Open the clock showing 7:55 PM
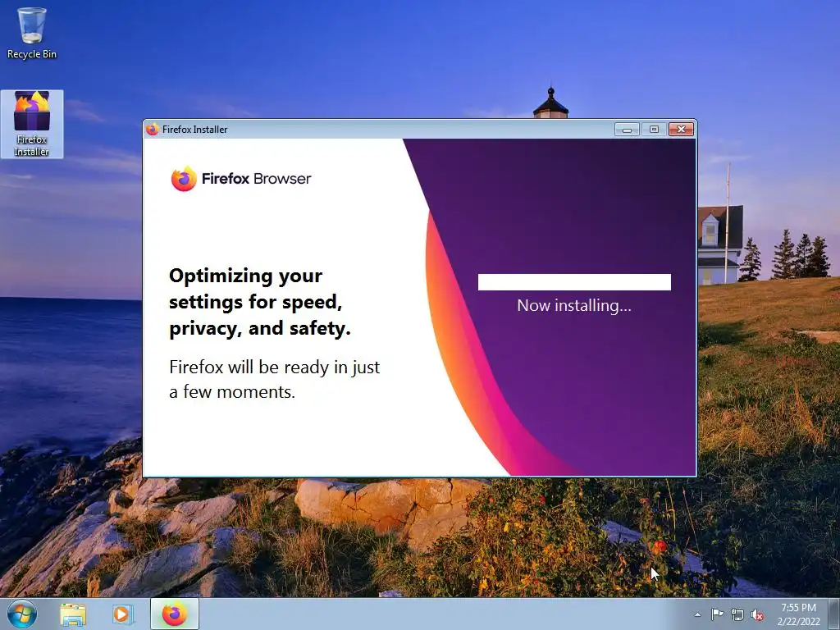840x630 pixels. click(x=798, y=614)
